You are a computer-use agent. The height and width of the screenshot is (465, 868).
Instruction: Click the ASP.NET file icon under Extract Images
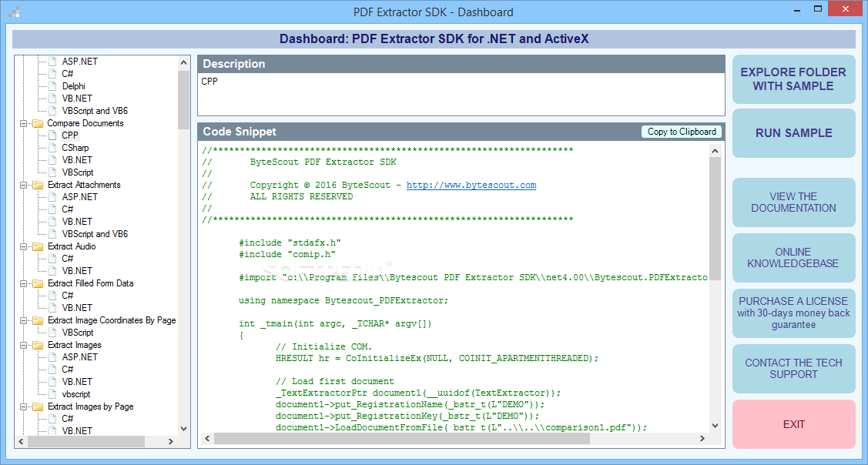[52, 357]
